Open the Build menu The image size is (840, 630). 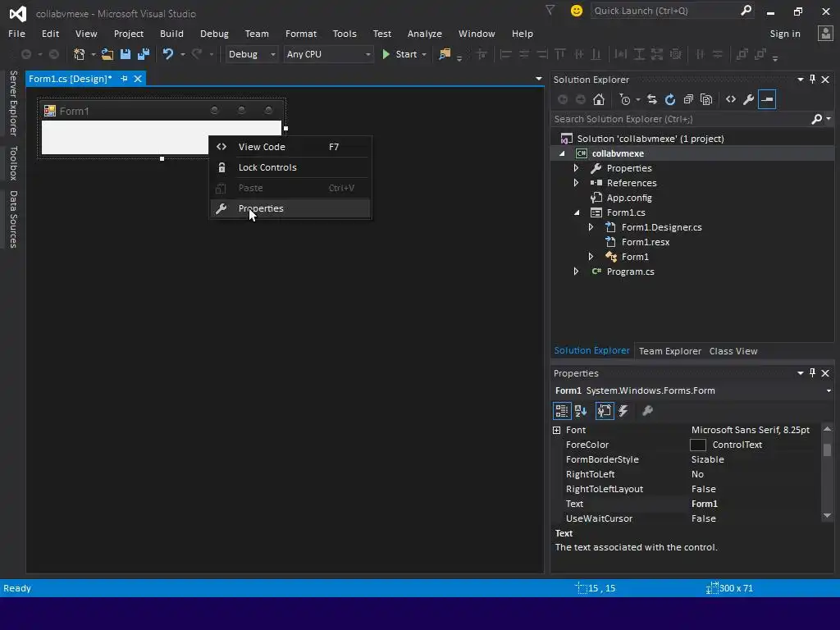click(x=171, y=33)
